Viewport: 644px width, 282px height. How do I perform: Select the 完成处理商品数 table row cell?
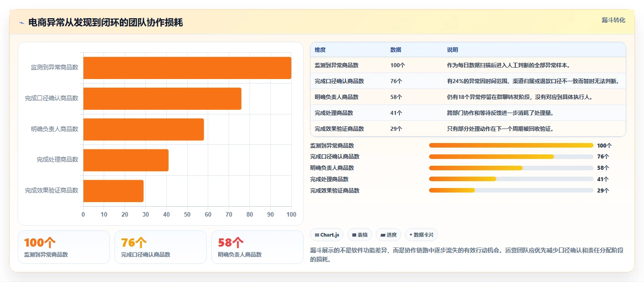tap(334, 113)
